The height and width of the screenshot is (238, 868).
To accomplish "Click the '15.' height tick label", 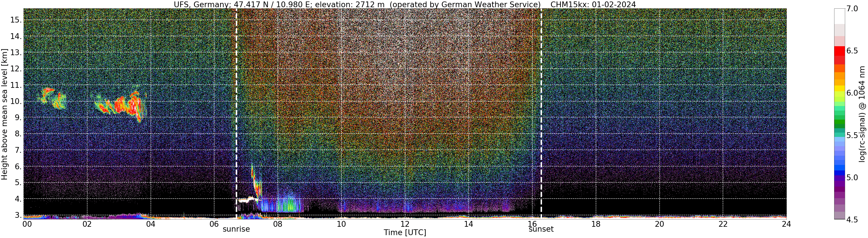I will click(x=16, y=20).
